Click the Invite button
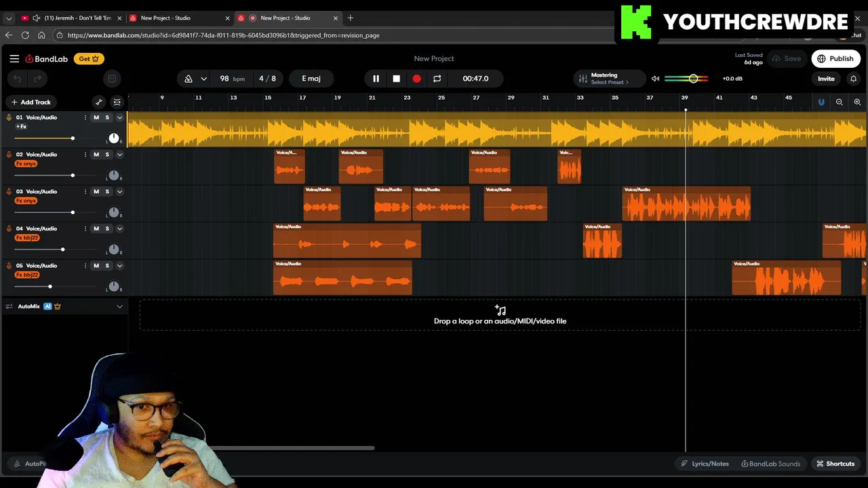The height and width of the screenshot is (488, 868). (x=826, y=79)
